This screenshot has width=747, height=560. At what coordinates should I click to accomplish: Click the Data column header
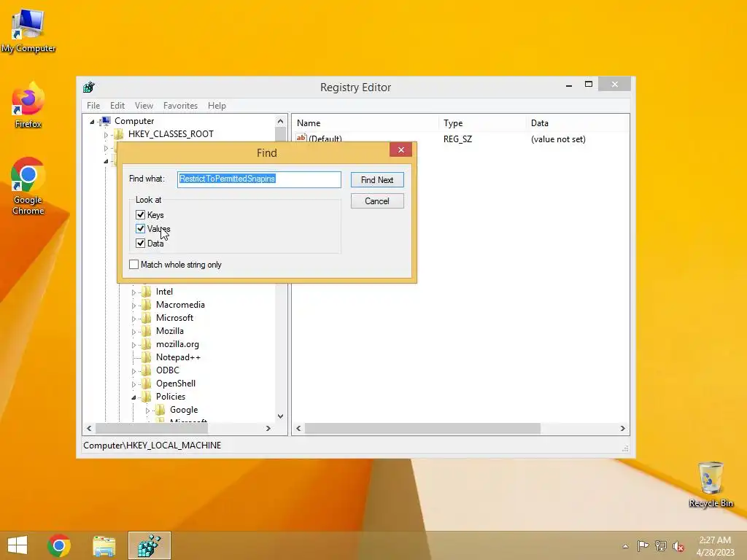(578, 122)
